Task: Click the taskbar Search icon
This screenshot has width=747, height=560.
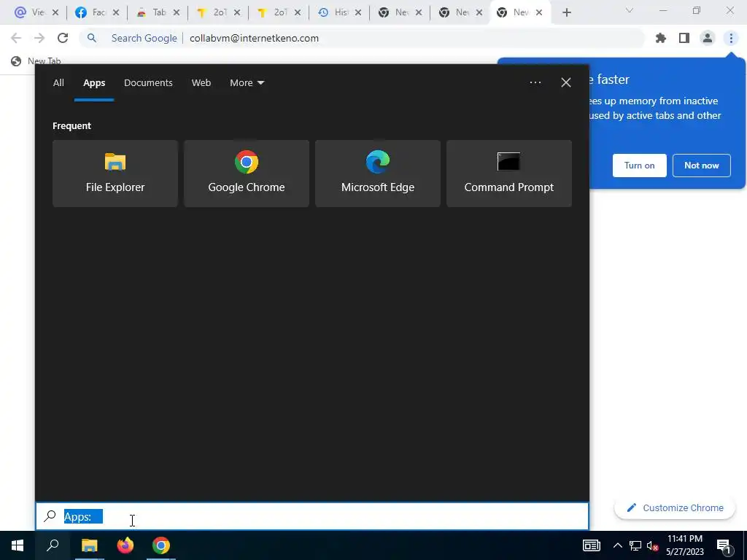Action: tap(53, 545)
